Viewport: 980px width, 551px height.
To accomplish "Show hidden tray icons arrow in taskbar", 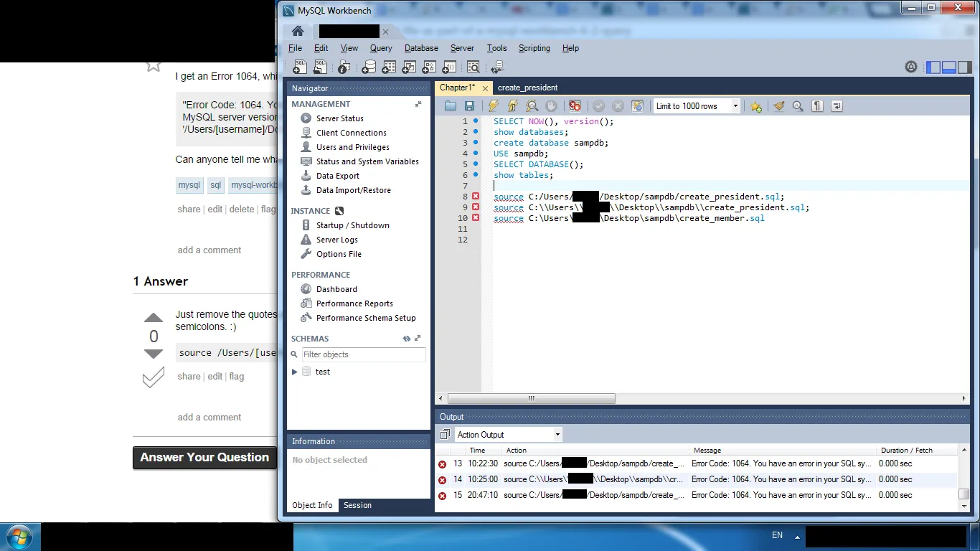I will (796, 536).
